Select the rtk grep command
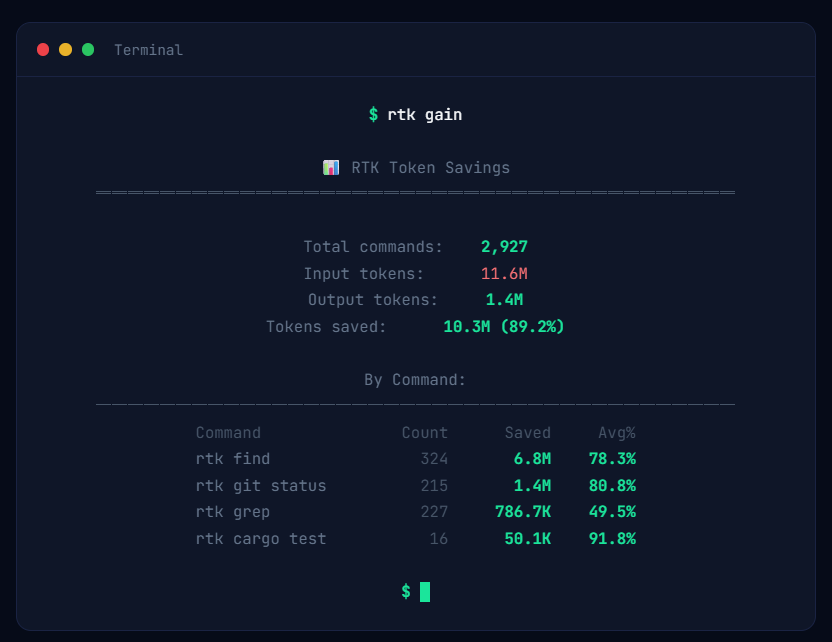 [x=232, y=512]
